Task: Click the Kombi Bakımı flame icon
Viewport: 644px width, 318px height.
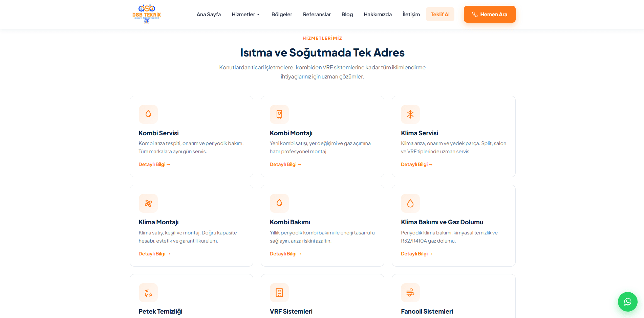Action: 279,203
